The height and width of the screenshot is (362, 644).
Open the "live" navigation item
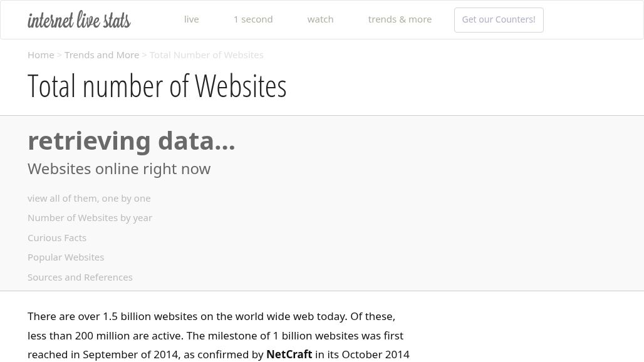tap(191, 19)
